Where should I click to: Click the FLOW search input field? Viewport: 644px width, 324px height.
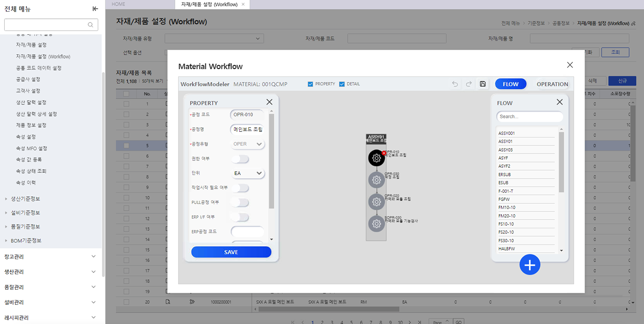[x=529, y=117]
